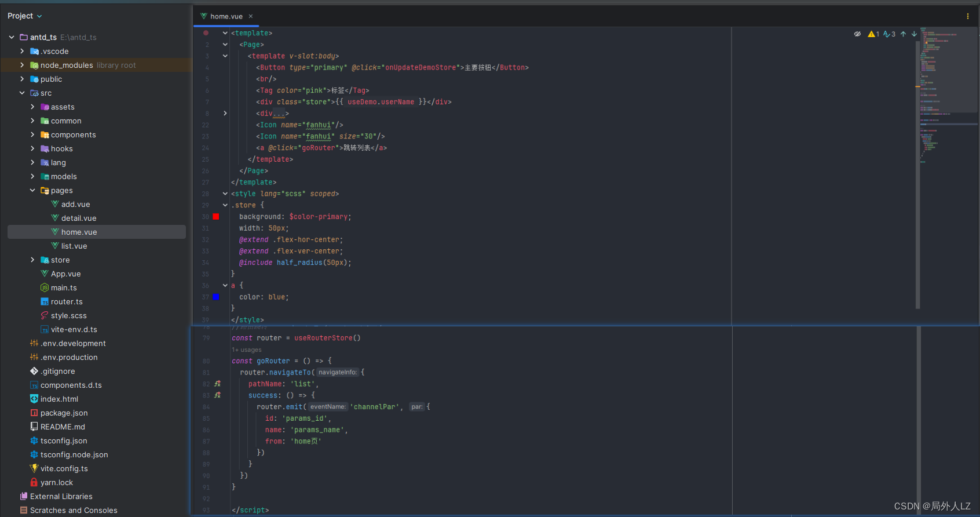Click the gutter icon next to success

click(x=217, y=395)
